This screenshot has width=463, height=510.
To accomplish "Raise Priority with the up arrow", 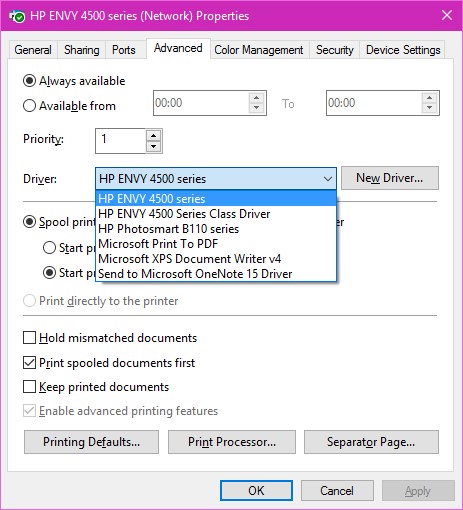I will (153, 136).
